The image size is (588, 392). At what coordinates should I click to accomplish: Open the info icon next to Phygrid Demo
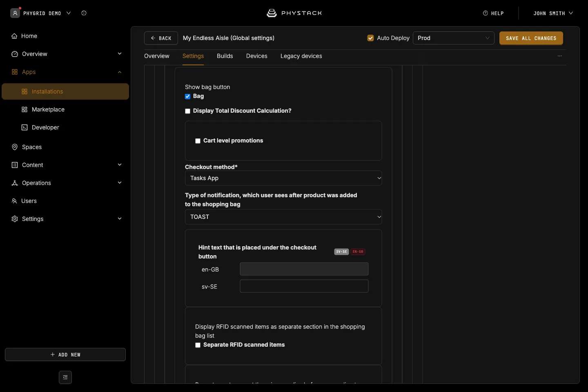[84, 13]
